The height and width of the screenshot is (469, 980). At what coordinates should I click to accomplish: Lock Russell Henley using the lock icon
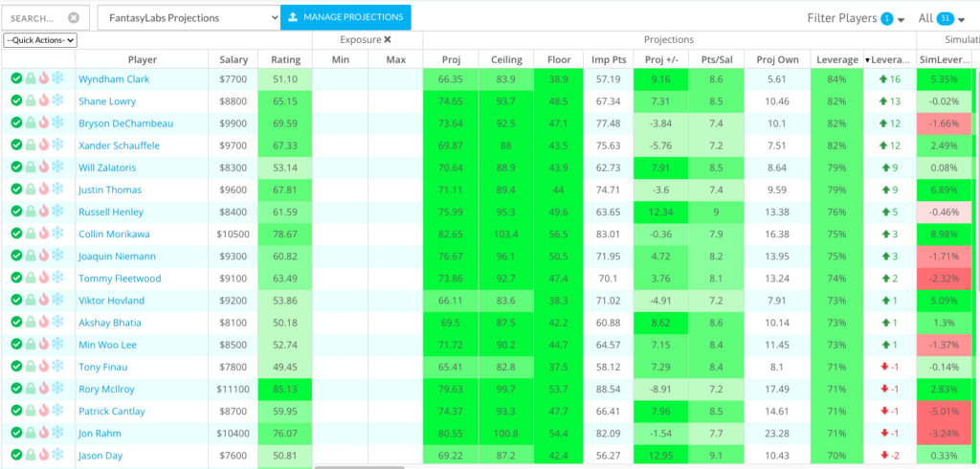point(30,212)
